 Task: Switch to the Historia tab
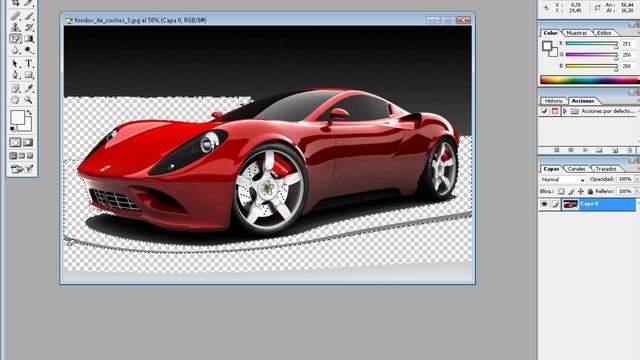point(553,101)
